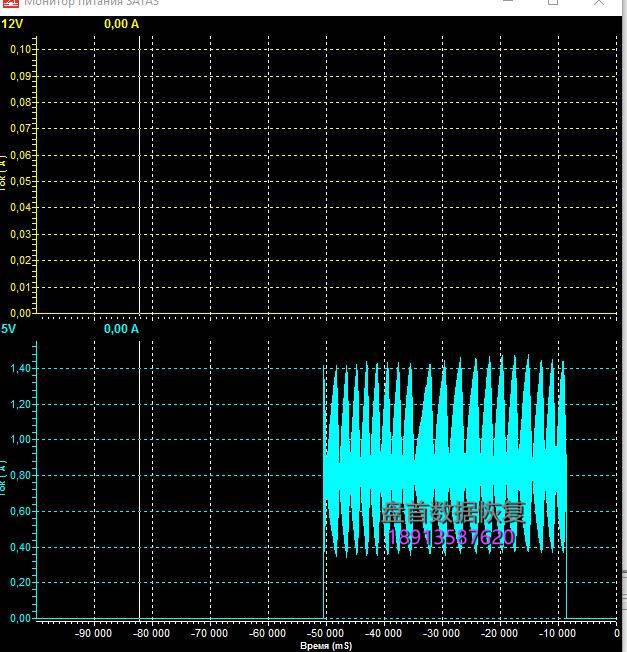Click the white cursor line in 12V chart
The image size is (627, 652).
click(x=139, y=175)
